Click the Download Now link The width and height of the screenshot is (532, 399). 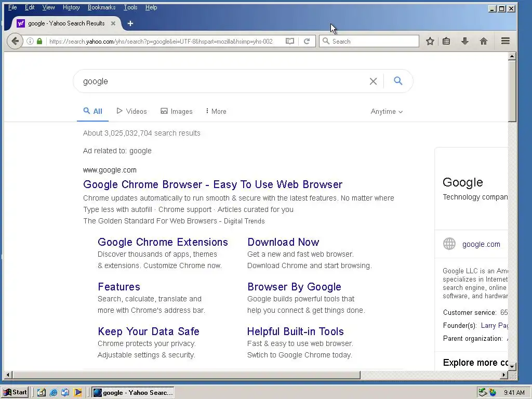[283, 242]
